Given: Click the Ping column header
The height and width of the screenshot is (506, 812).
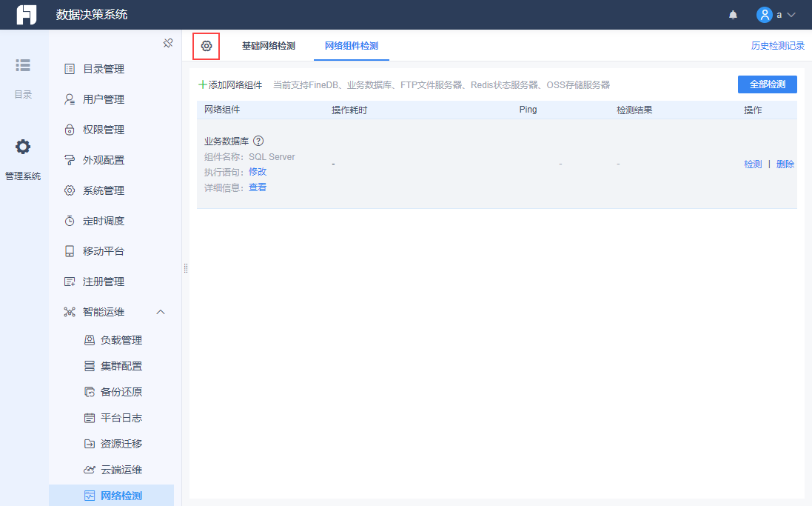Looking at the screenshot, I should coord(529,110).
